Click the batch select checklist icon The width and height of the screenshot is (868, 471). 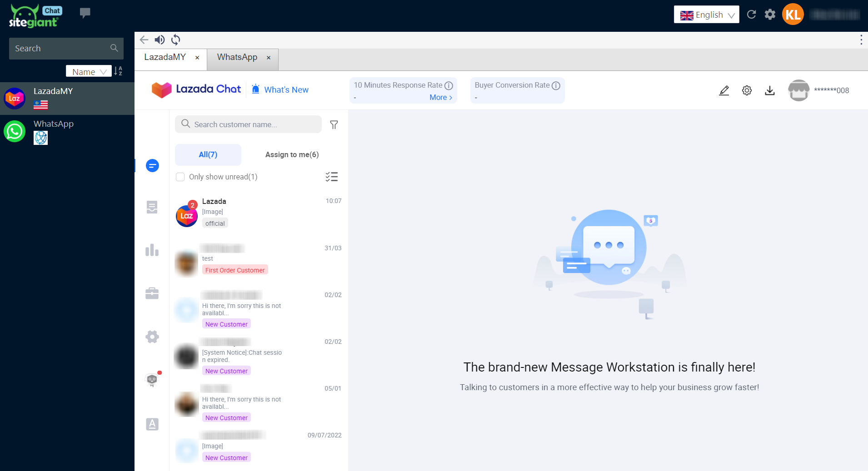pos(332,177)
